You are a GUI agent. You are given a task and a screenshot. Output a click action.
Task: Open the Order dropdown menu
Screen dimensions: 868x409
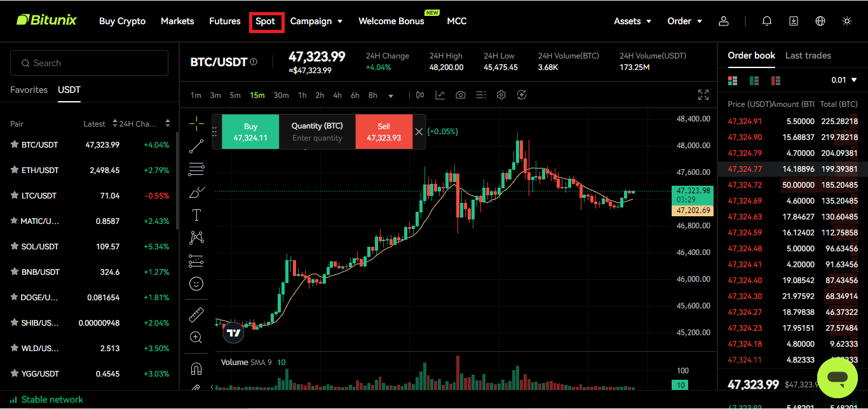pos(685,21)
